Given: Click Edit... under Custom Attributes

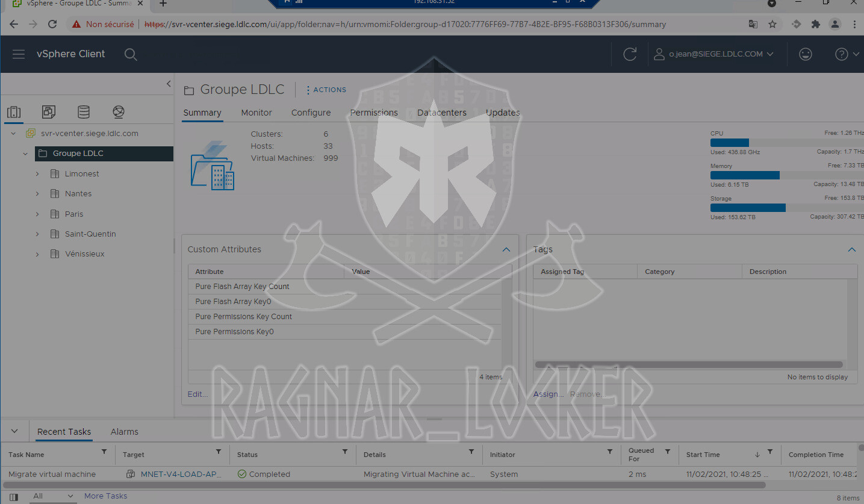Looking at the screenshot, I should click(197, 394).
